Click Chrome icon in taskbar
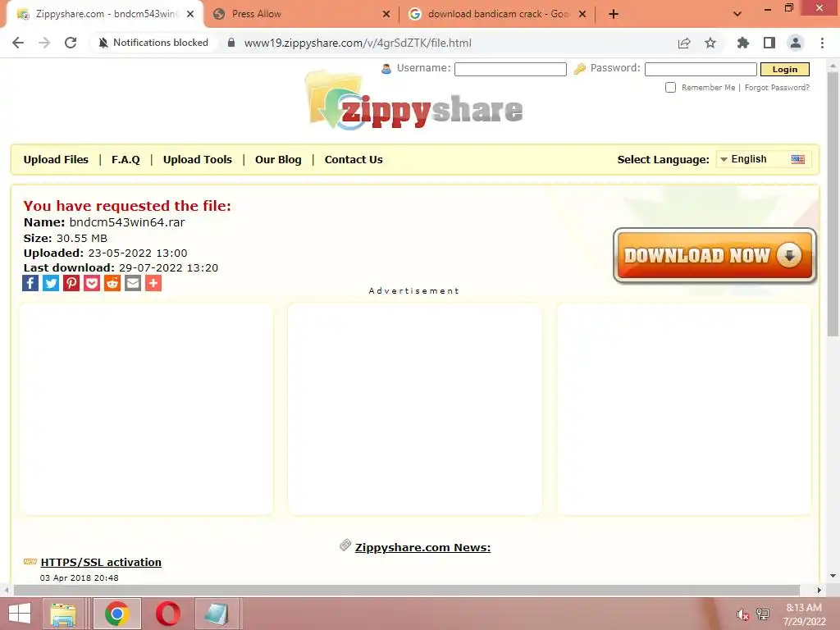 click(116, 614)
